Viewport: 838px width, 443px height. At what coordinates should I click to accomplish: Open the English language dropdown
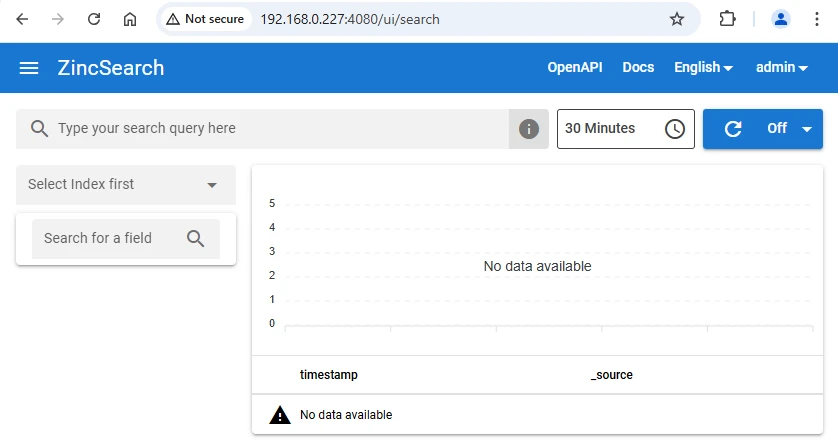point(703,68)
